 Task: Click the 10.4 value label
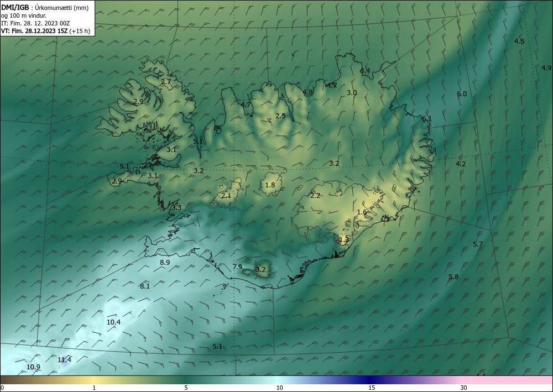coord(113,322)
